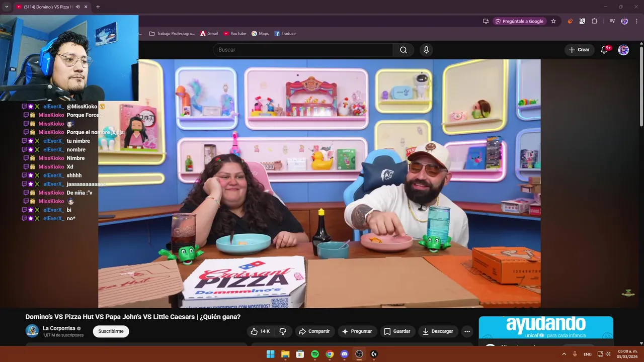This screenshot has height=362, width=644.
Task: Mute tab via speaker icon on tab
Action: (x=77, y=7)
